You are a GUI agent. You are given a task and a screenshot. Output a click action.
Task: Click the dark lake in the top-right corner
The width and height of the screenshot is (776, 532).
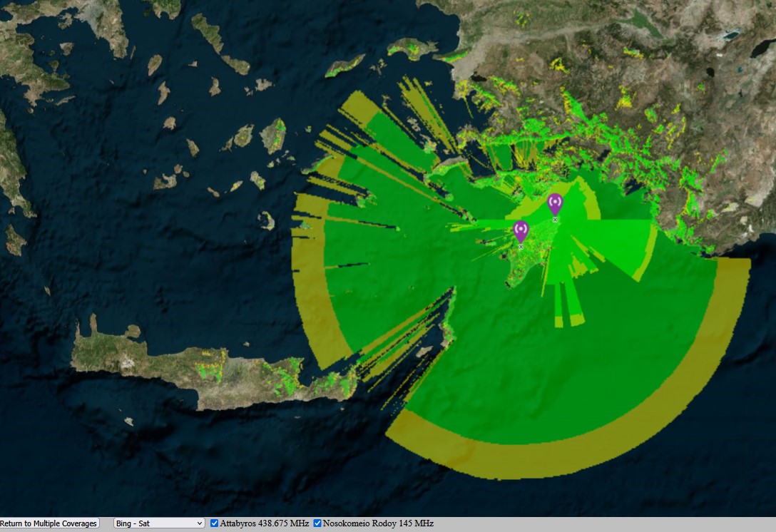coord(762,48)
